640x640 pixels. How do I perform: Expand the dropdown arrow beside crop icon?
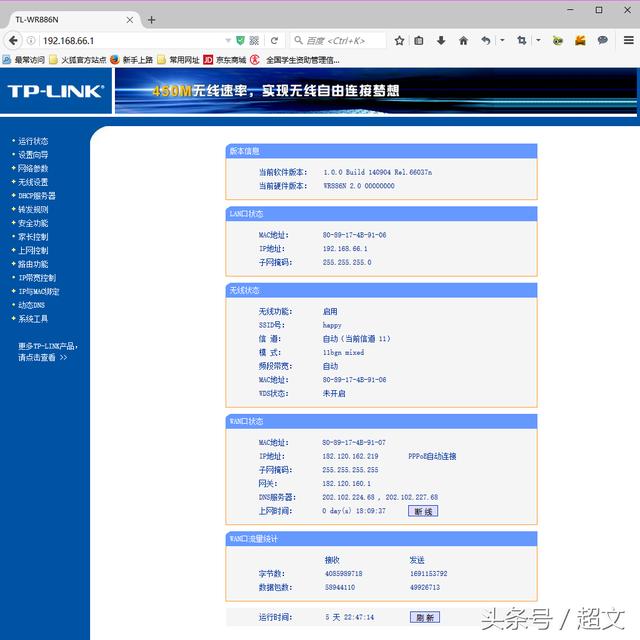[538, 40]
